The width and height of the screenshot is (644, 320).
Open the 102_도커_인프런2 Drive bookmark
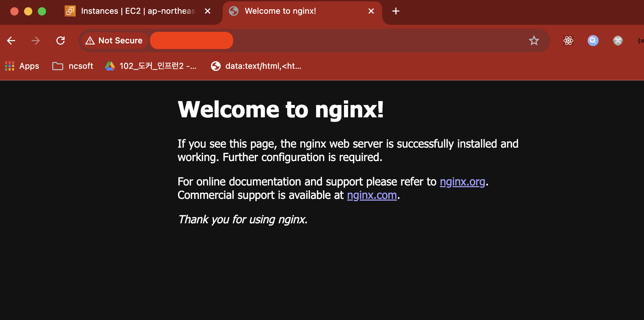coord(151,66)
